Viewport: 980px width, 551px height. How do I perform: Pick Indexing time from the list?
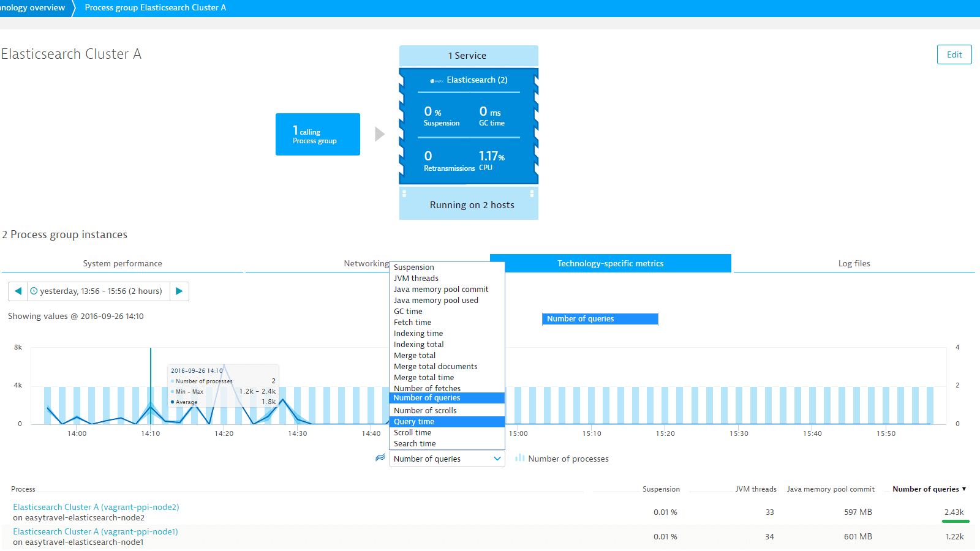pos(447,334)
